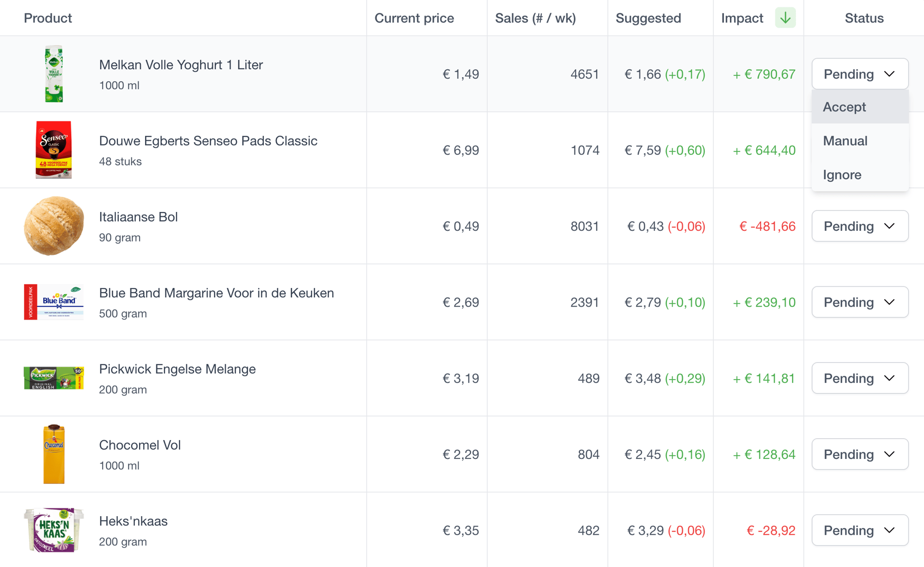Viewport: 924px width, 567px height.
Task: Open the Heks'nkaas Pending dropdown
Action: pyautogui.click(x=860, y=531)
